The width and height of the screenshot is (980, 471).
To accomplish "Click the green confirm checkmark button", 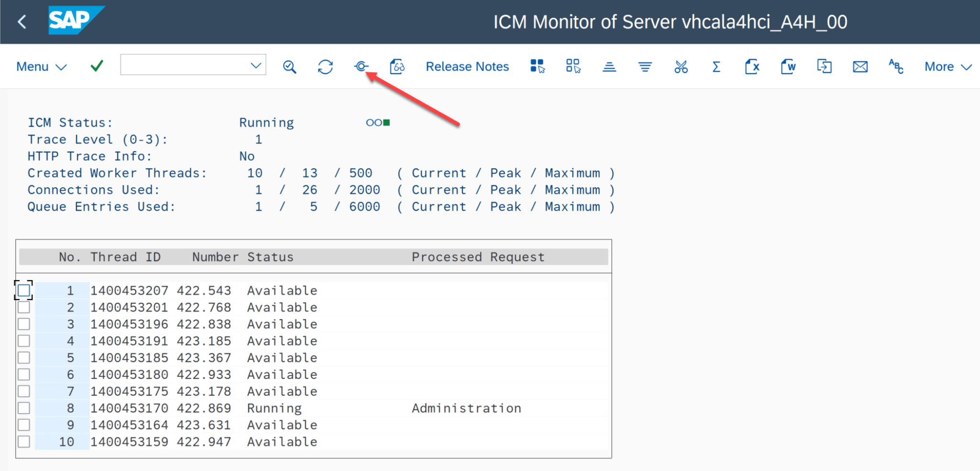I will pyautogui.click(x=96, y=66).
